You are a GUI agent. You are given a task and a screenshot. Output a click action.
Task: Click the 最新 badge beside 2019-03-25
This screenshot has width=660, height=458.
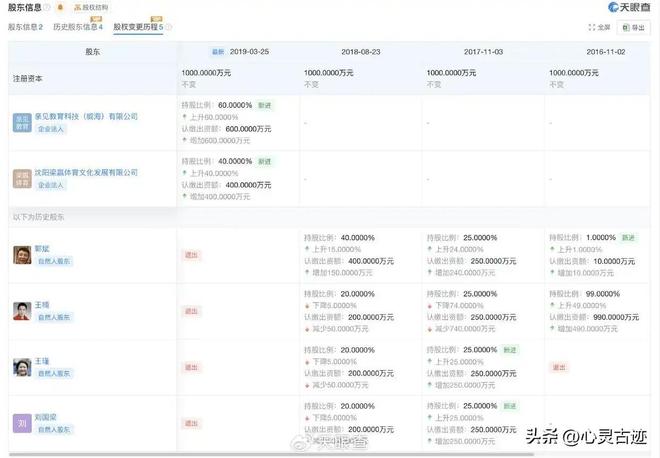click(x=218, y=52)
